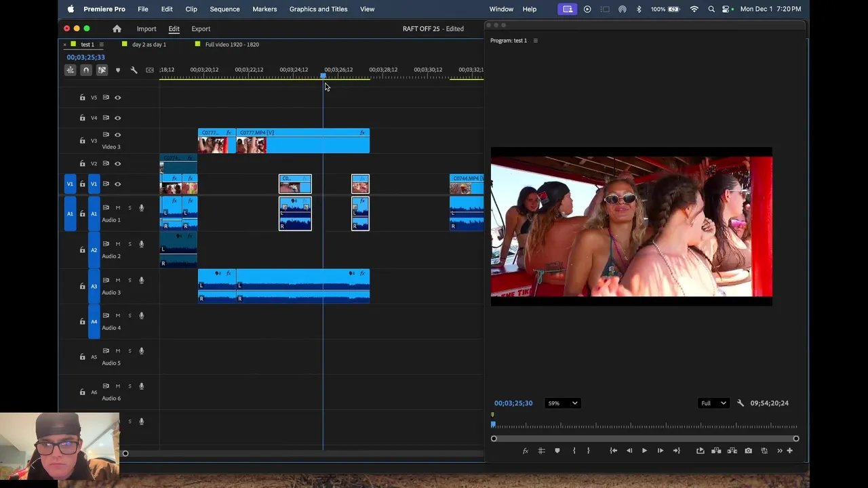Open timeline display settings wrench
This screenshot has height=488, width=868.
pyautogui.click(x=134, y=70)
